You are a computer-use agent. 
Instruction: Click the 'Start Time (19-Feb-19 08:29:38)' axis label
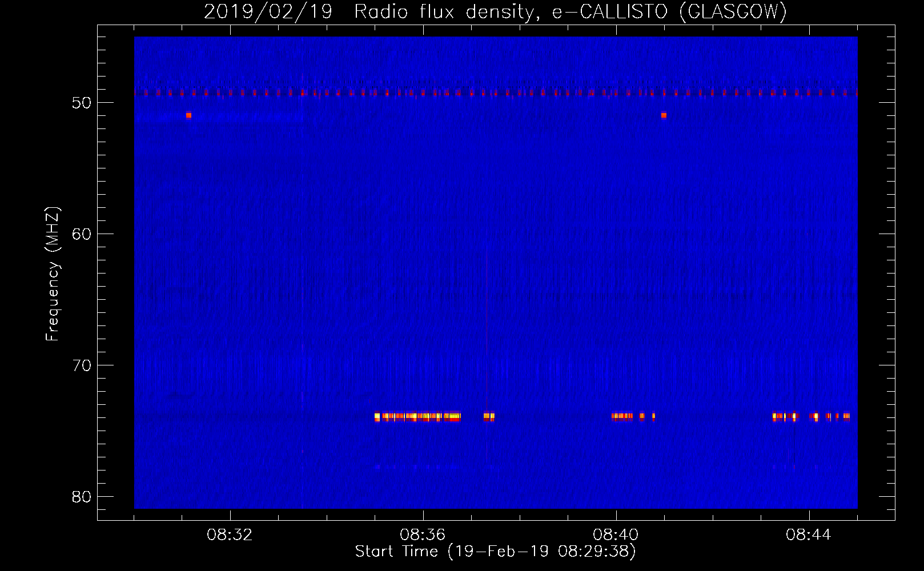(x=495, y=552)
